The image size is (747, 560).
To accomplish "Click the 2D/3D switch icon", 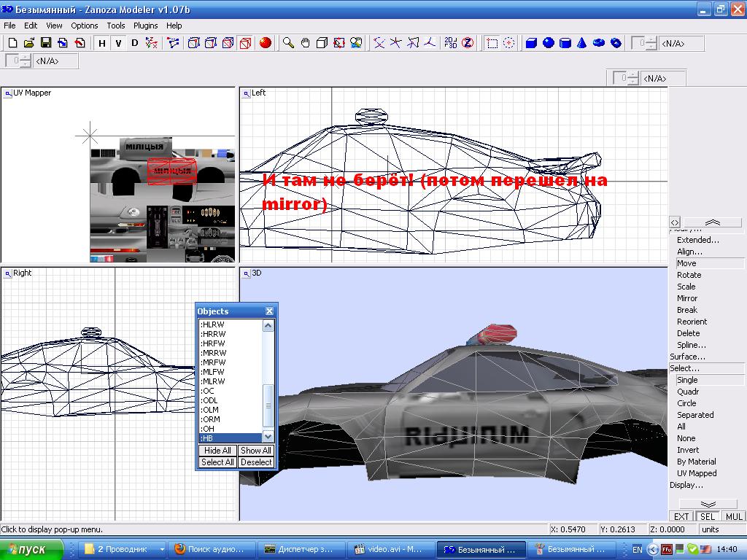I will pyautogui.click(x=450, y=43).
